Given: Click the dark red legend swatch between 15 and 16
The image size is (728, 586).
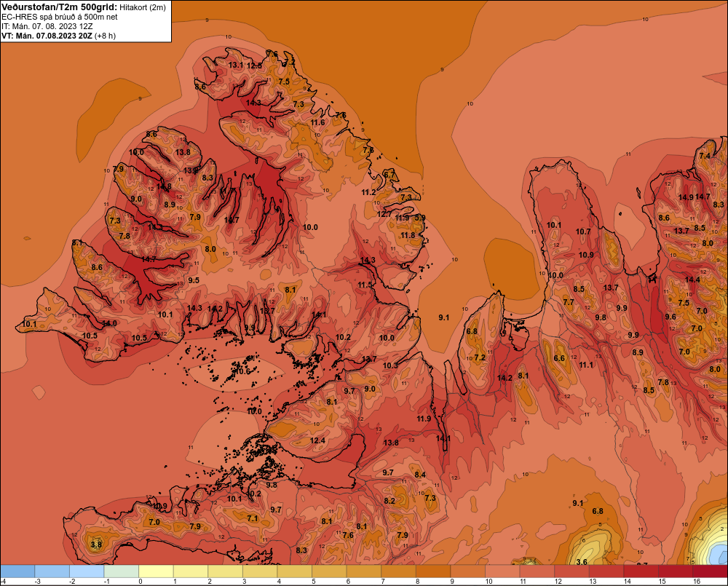Looking at the screenshot, I should [676, 571].
